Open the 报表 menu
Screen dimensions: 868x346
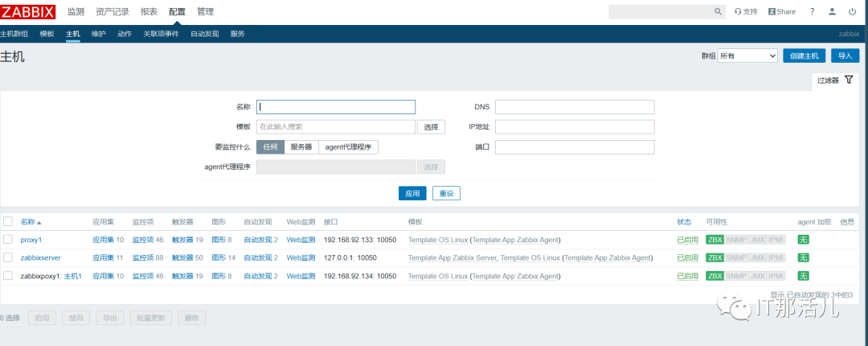(149, 11)
